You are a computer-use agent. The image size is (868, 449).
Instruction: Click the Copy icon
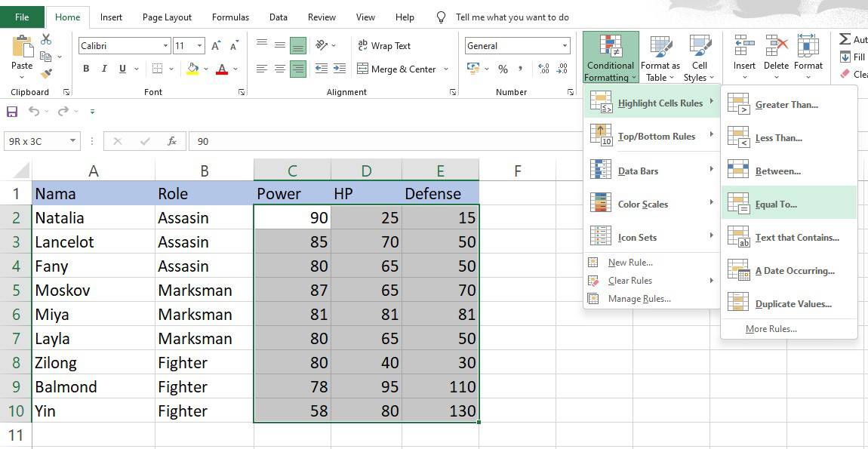tap(46, 57)
